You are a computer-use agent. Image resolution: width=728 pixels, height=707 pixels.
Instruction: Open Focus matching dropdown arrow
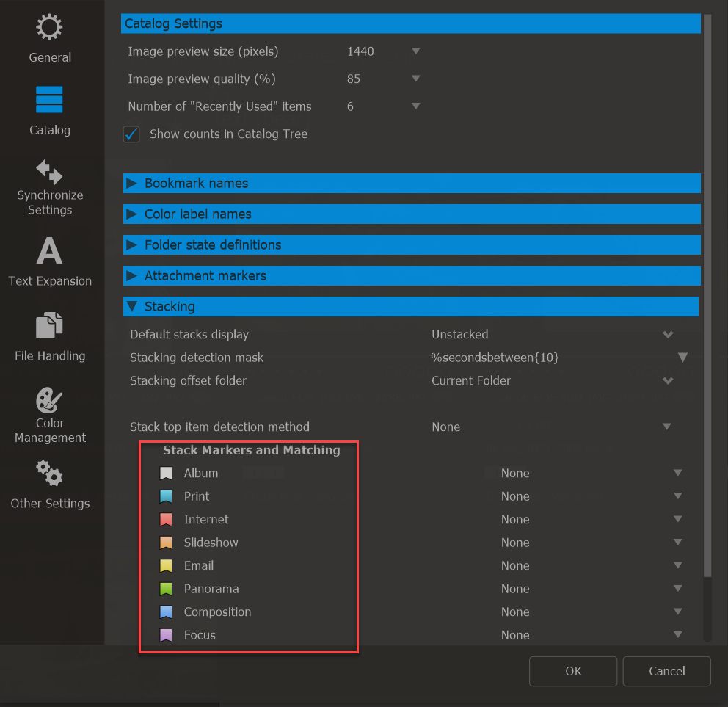[x=678, y=634]
